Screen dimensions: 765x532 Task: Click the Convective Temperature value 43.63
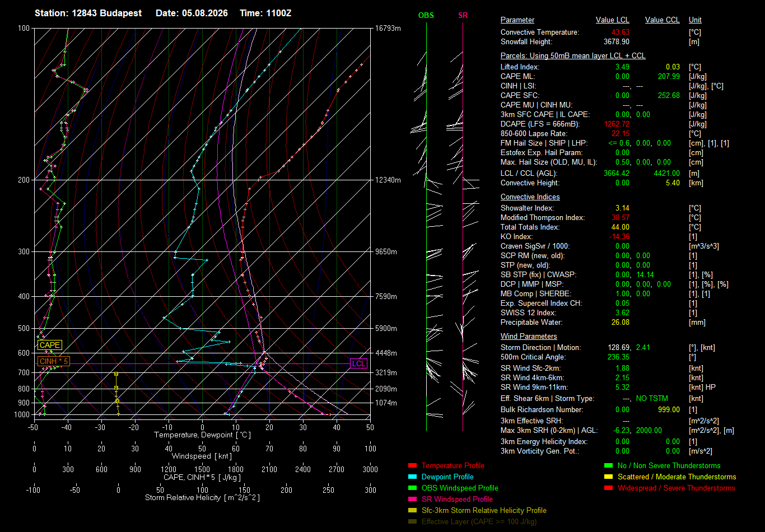tap(621, 32)
